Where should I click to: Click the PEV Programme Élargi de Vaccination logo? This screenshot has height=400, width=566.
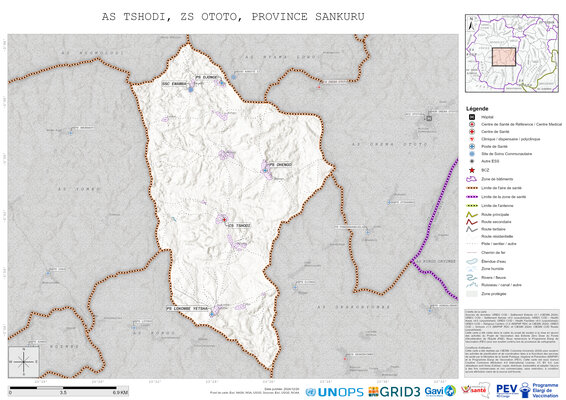(527, 391)
